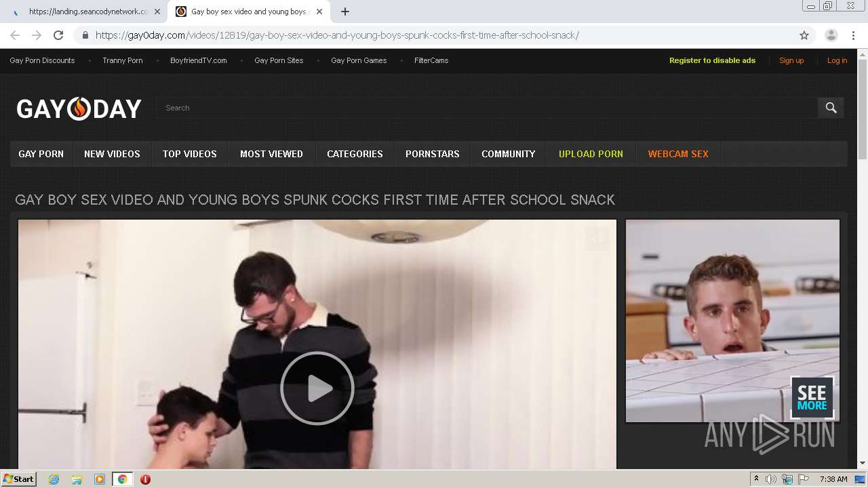Go back with the browser back arrow
The height and width of the screenshot is (488, 868).
tap(15, 35)
